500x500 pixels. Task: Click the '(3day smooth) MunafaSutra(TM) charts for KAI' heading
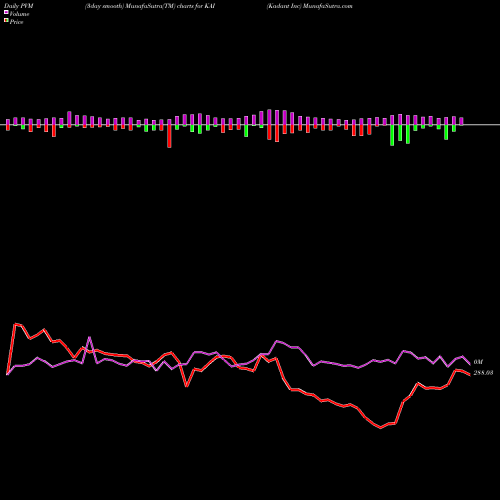point(150,6)
